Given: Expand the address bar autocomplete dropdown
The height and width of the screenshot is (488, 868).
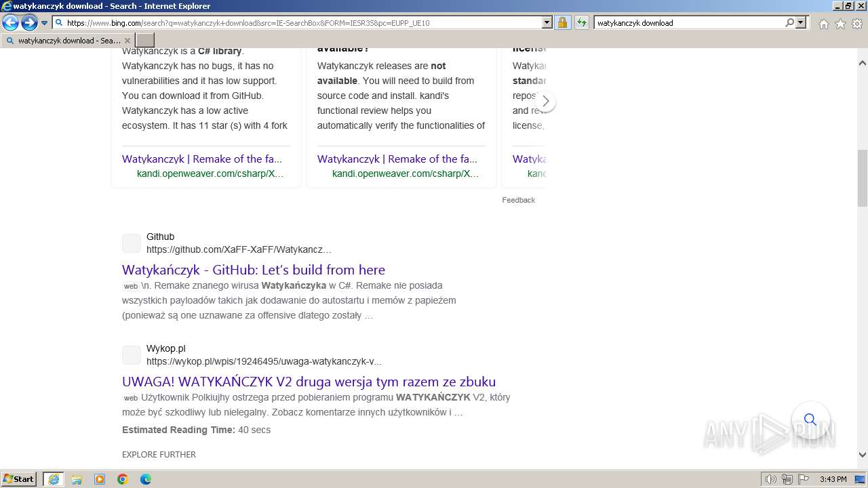Looking at the screenshot, I should coord(547,22).
